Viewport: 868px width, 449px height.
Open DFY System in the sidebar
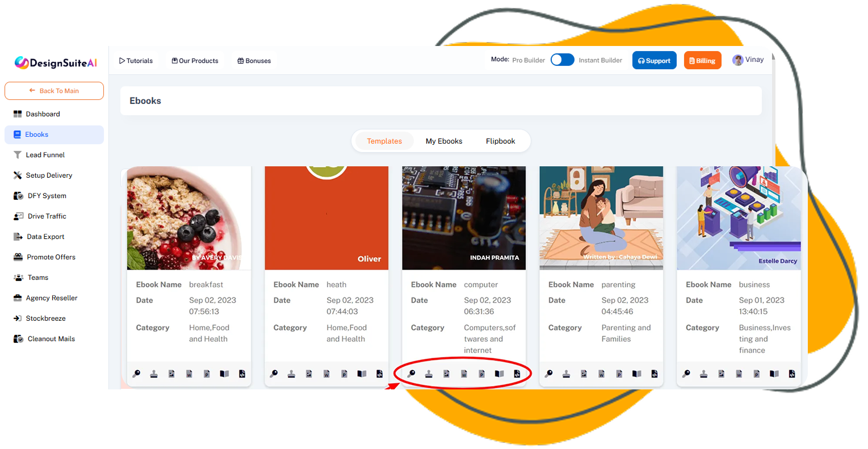click(54, 196)
